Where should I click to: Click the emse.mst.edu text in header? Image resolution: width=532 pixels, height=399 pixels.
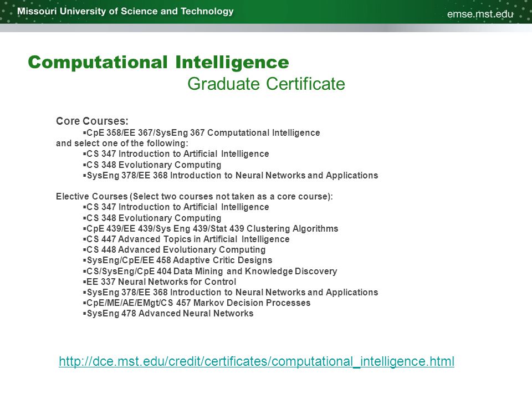(480, 14)
